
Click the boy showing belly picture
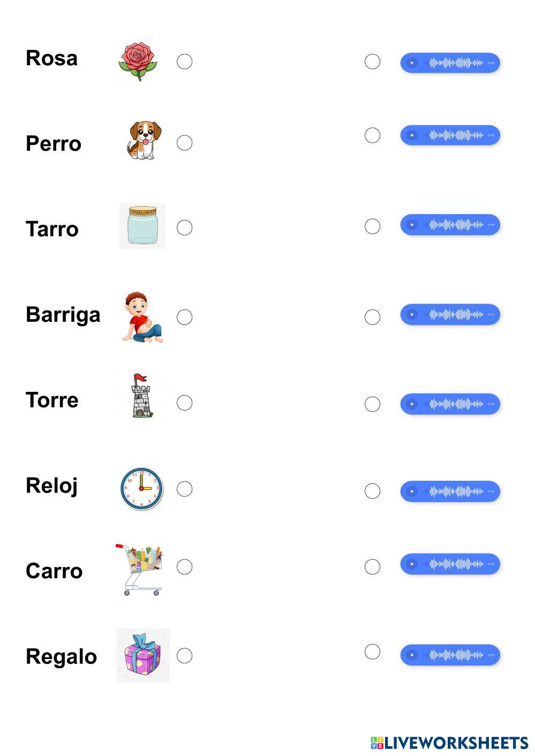pos(142,317)
